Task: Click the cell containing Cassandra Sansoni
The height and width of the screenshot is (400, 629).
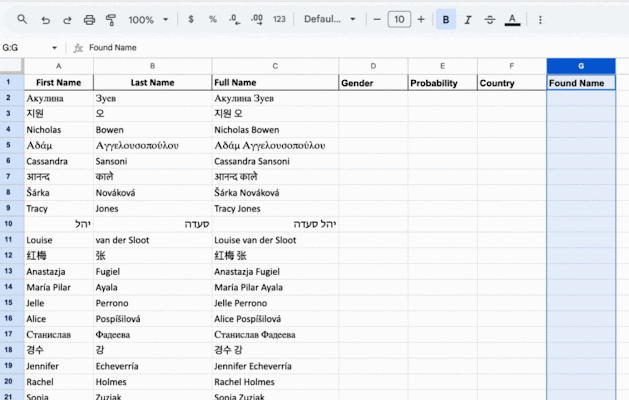Action: [275, 161]
